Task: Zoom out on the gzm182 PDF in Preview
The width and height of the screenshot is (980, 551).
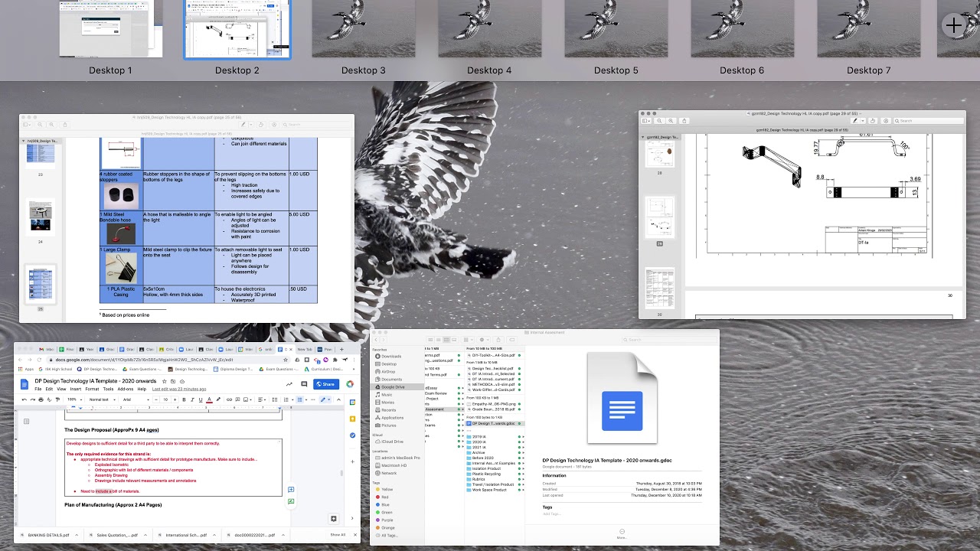Action: point(659,121)
